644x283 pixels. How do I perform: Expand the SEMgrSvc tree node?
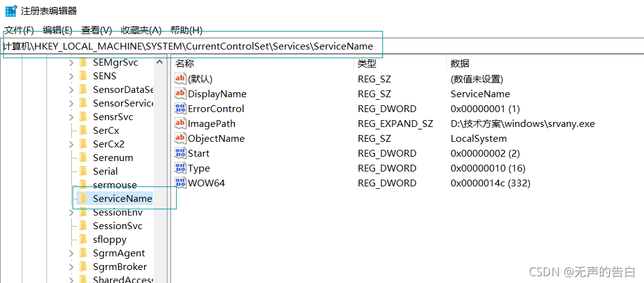tap(71, 63)
